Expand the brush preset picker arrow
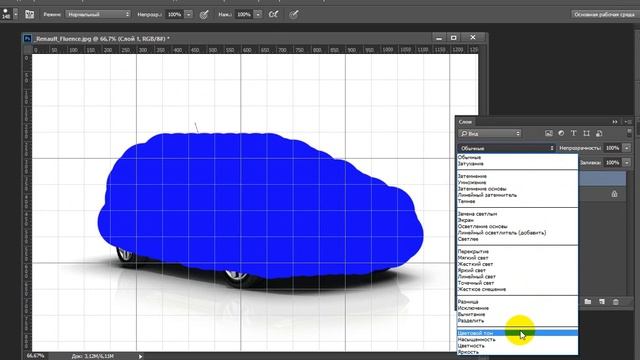The width and height of the screenshot is (640, 360). pos(16,14)
